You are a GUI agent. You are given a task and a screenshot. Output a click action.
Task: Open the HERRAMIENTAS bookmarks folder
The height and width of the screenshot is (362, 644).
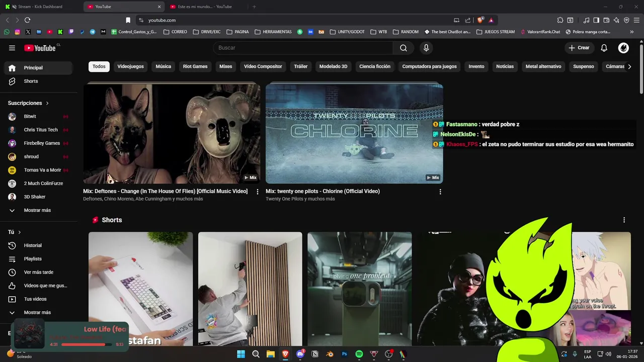pos(274,32)
